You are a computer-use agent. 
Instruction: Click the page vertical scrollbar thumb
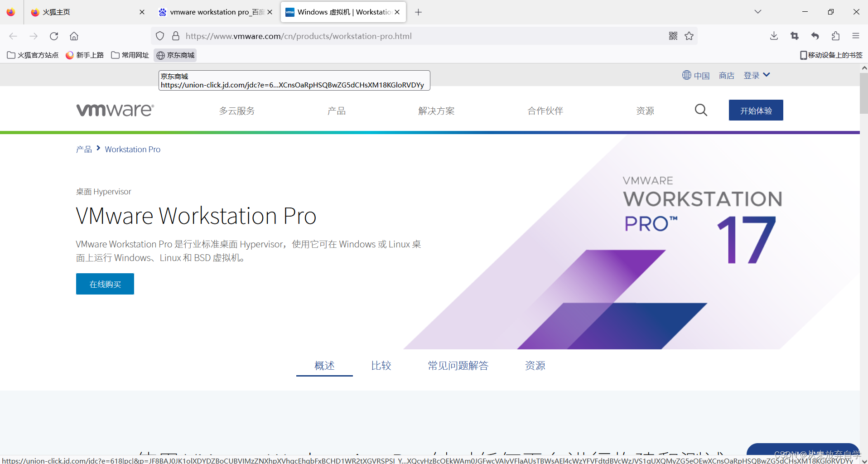point(864,93)
